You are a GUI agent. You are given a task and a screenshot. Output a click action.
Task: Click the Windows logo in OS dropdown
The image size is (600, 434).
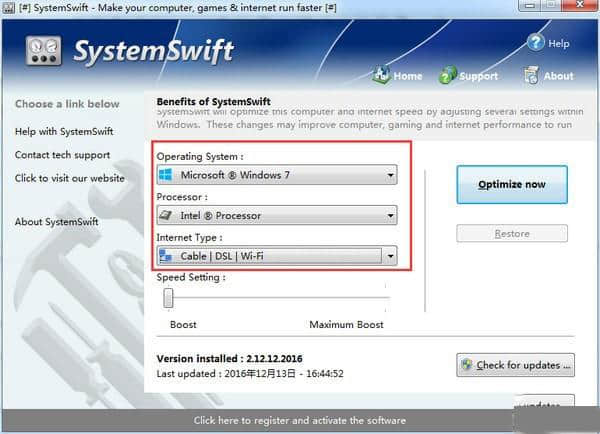166,175
